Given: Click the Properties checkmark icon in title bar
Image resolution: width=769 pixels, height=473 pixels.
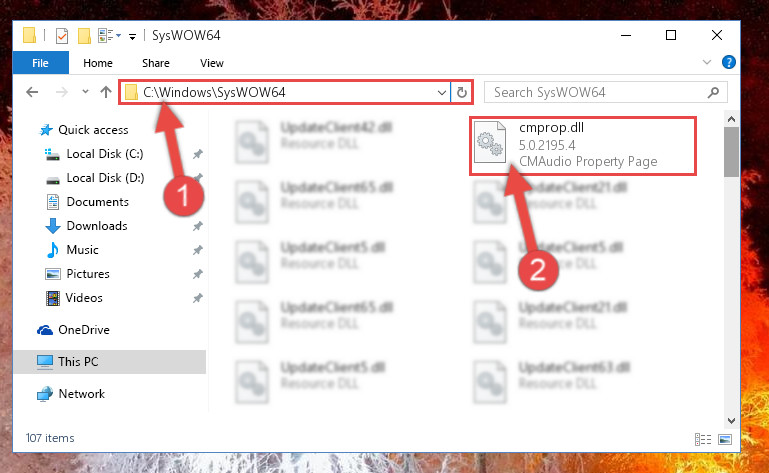Looking at the screenshot, I should pos(62,36).
